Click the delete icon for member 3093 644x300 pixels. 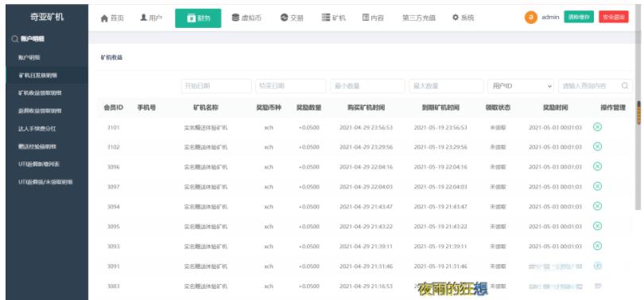point(598,246)
